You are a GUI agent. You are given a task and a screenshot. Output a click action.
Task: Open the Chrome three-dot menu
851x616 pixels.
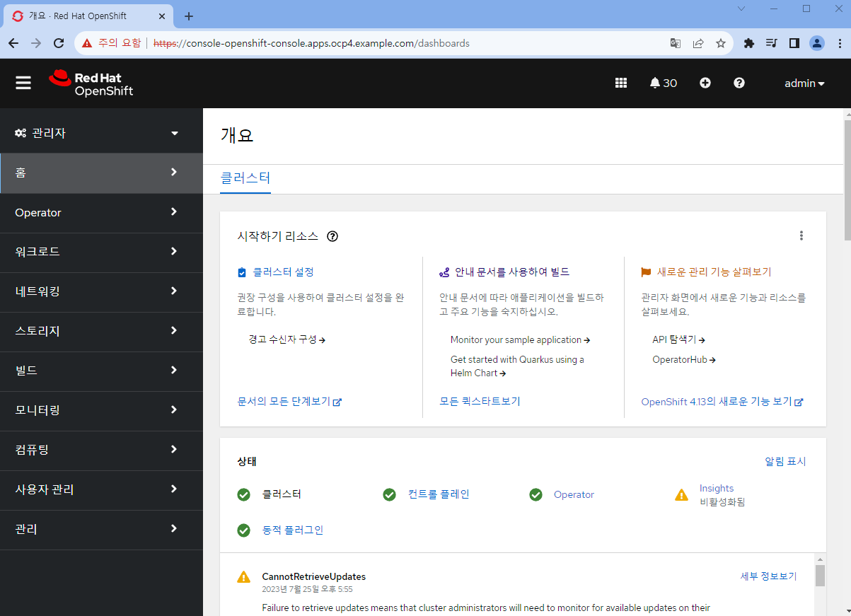(839, 43)
